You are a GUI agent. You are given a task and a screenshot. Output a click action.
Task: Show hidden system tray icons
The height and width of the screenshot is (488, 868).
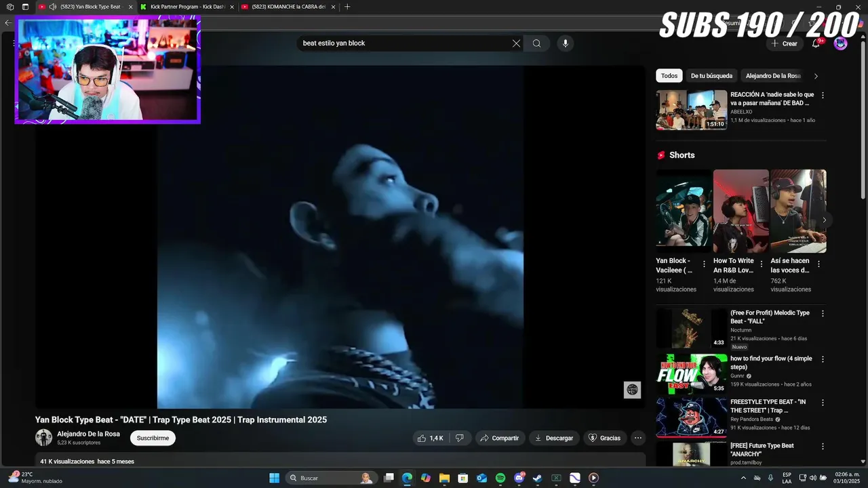click(743, 478)
